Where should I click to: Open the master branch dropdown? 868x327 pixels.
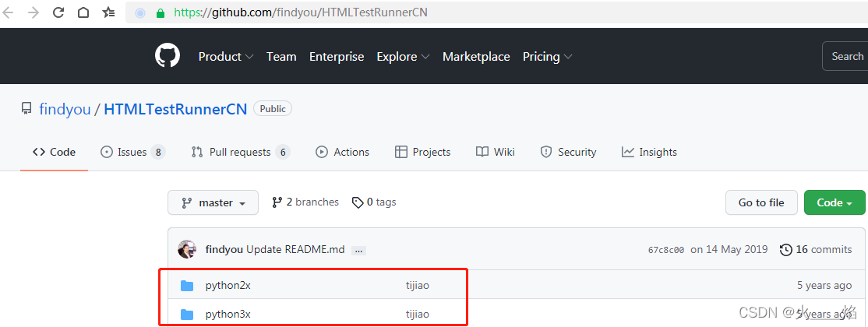tap(214, 202)
